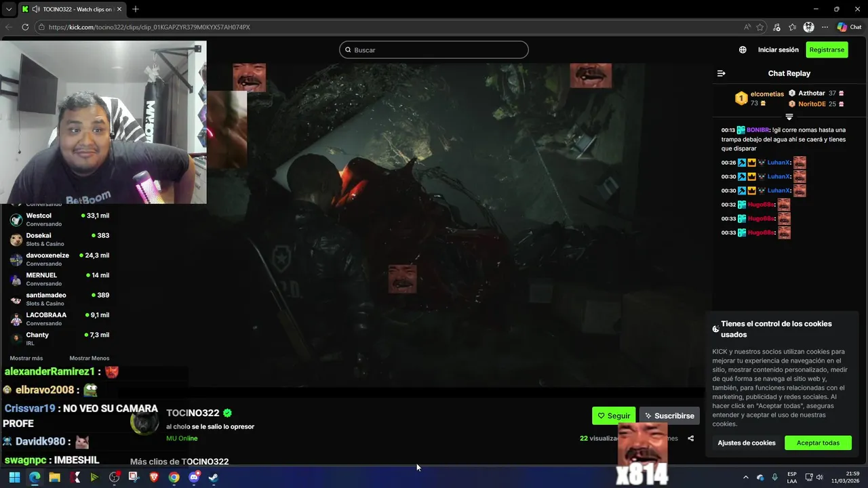Click Iniciar sesión
This screenshot has width=868, height=488.
click(778, 49)
